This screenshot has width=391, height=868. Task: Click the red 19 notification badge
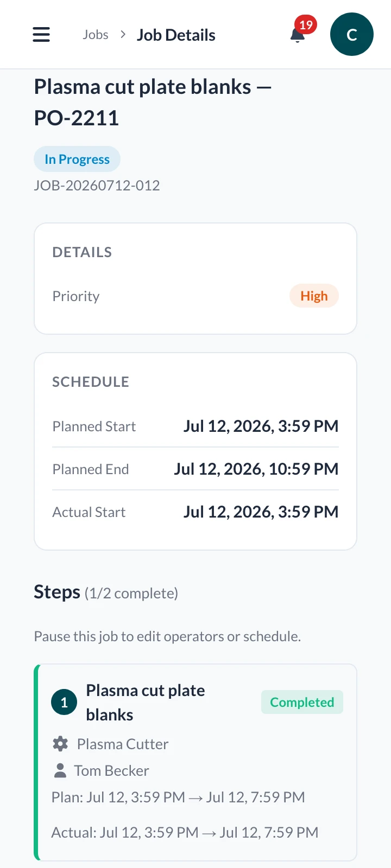306,24
